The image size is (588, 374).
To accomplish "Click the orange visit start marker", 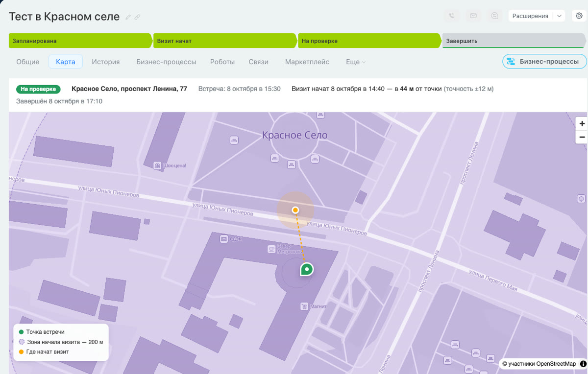I will click(295, 210).
